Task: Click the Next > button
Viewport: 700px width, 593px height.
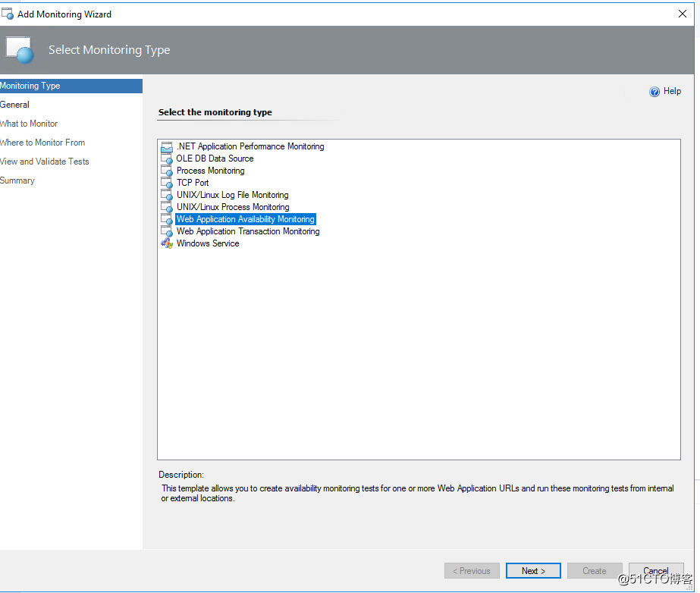Action: coord(533,571)
